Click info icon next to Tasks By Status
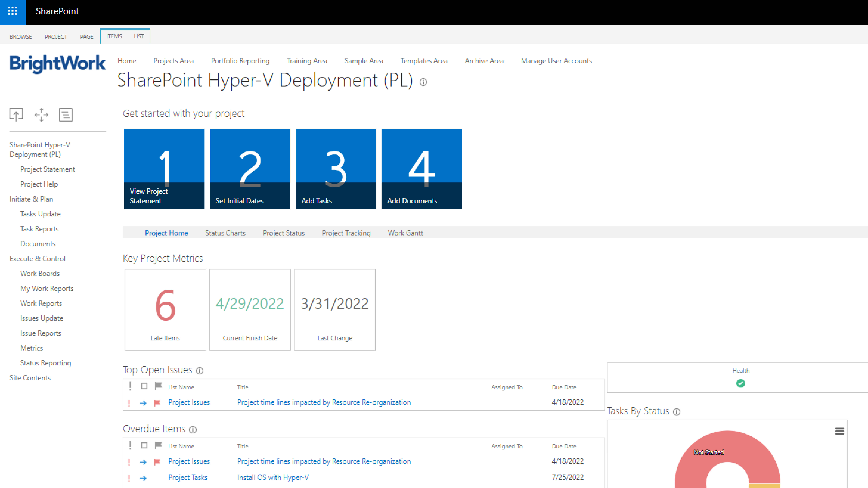 pyautogui.click(x=677, y=412)
